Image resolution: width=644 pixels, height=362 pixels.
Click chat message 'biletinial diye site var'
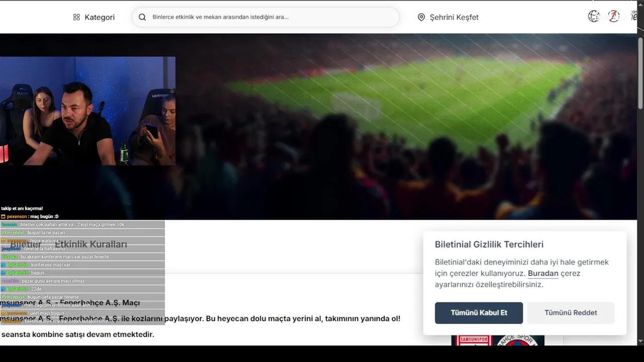66,321
